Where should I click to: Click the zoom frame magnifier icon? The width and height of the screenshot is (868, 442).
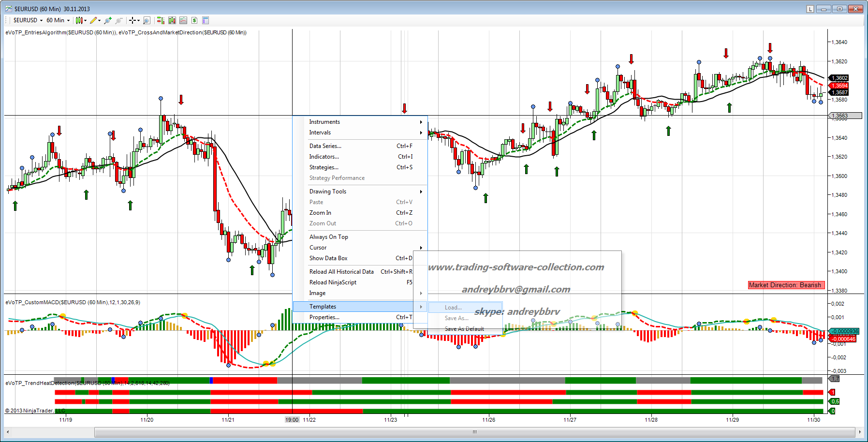[x=147, y=20]
